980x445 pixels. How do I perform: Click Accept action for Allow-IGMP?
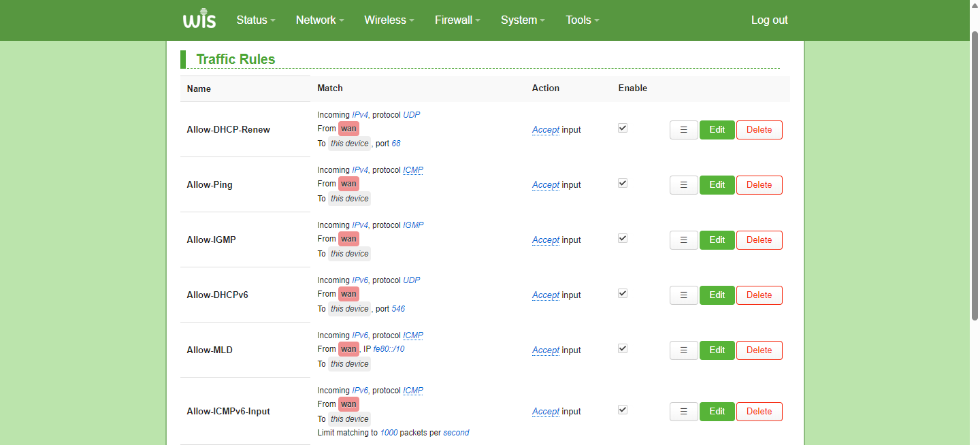coord(546,240)
